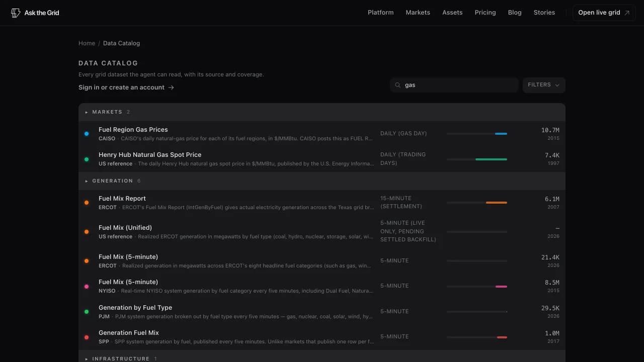Click the blue dot beside Fuel Region Gas Prices
The image size is (644, 362).
(87, 134)
